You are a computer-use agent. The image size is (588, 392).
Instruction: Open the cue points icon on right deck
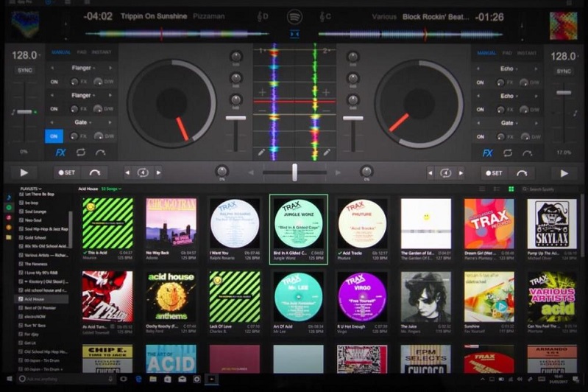tap(527, 153)
